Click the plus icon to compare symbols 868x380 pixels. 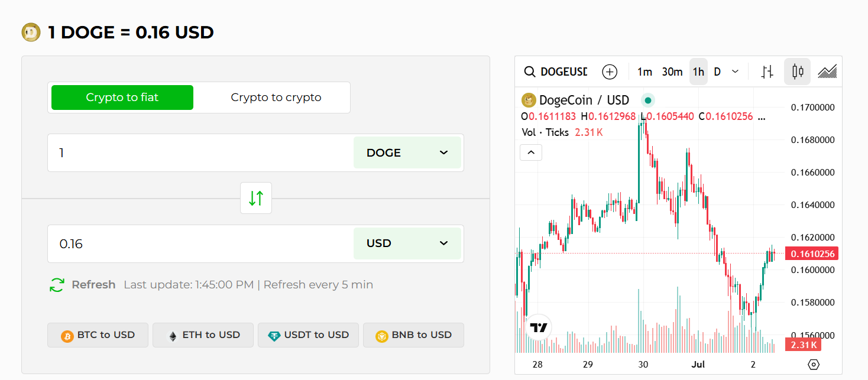click(610, 72)
